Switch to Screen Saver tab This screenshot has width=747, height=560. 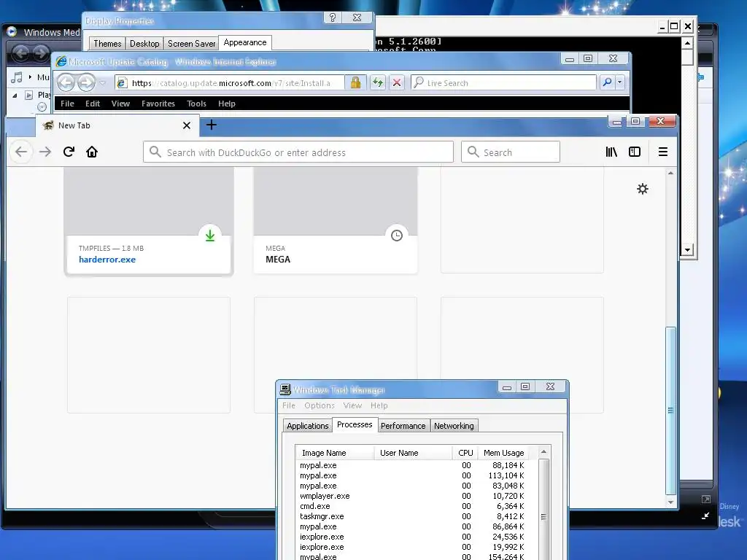[191, 44]
